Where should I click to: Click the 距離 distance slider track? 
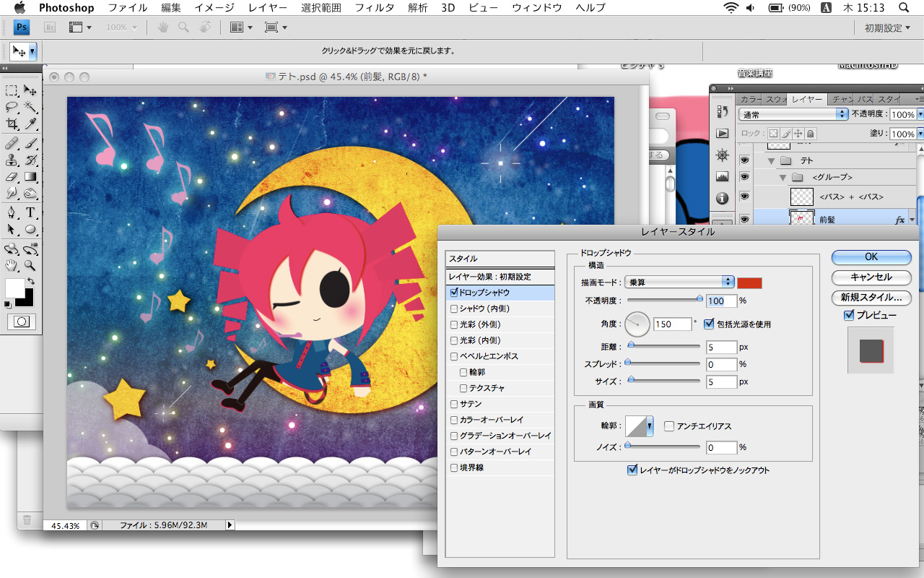tap(663, 347)
